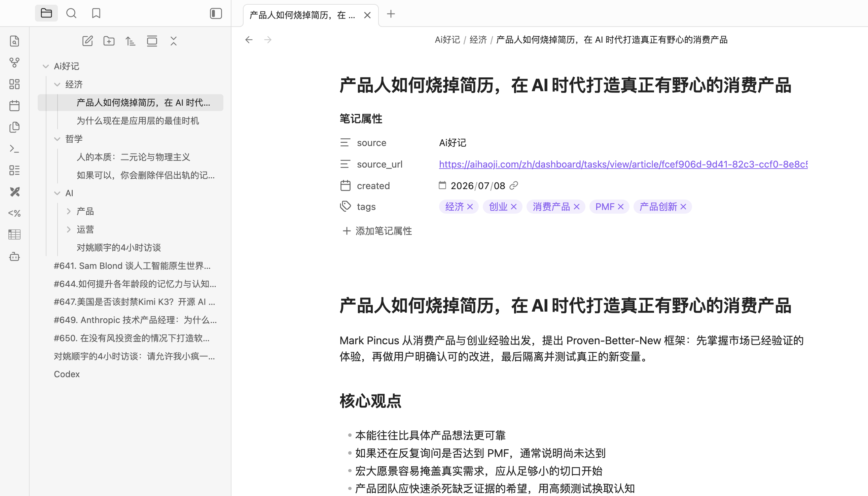Open note 为什么现在是应用层的最佳时机
868x496 pixels.
tap(138, 120)
